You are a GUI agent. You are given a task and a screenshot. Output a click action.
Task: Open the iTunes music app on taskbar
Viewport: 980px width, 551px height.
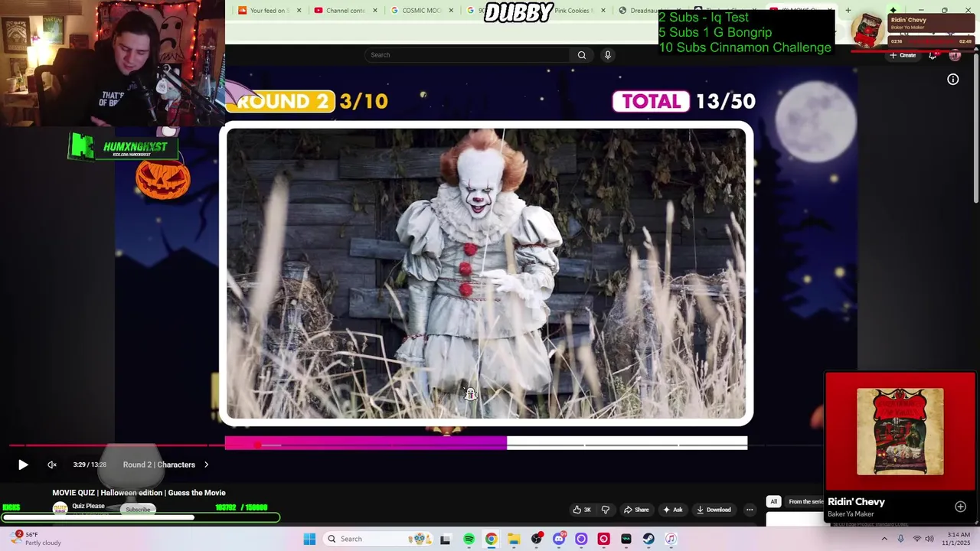click(x=671, y=539)
